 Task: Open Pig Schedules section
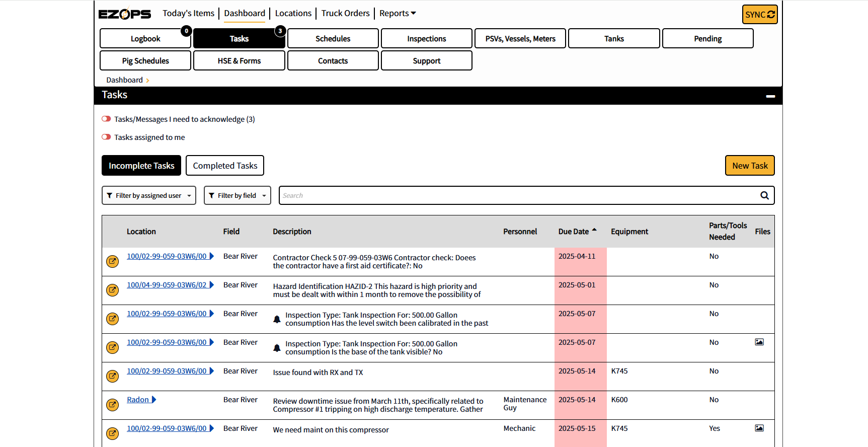(x=145, y=61)
